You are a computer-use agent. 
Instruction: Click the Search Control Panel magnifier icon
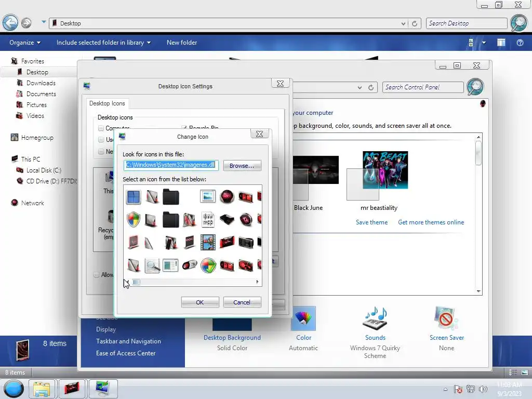point(475,87)
